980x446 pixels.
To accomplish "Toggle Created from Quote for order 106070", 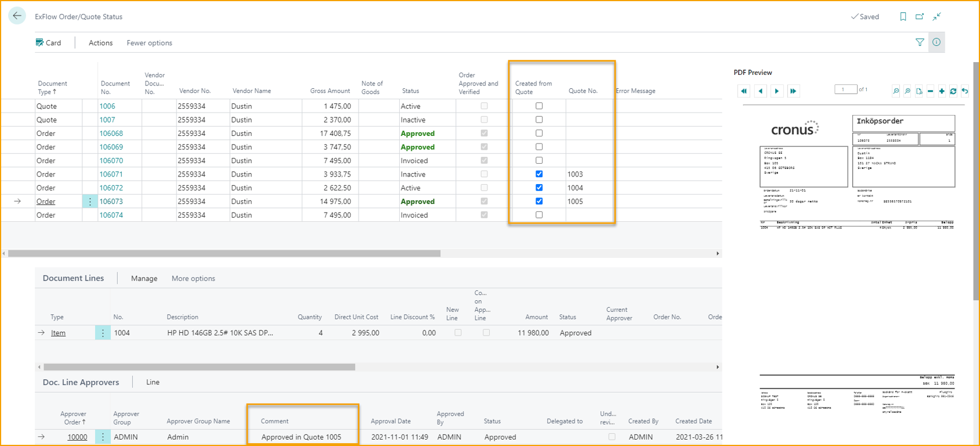I will (539, 160).
